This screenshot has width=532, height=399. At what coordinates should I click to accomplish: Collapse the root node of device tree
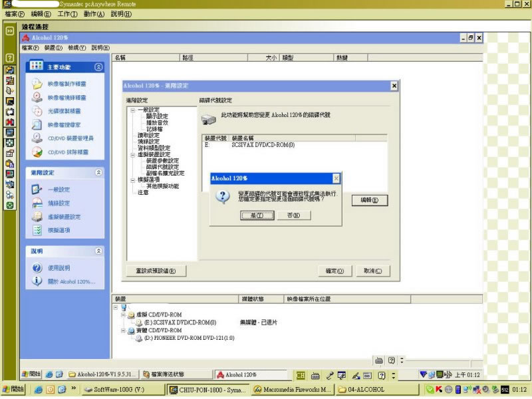(x=116, y=307)
